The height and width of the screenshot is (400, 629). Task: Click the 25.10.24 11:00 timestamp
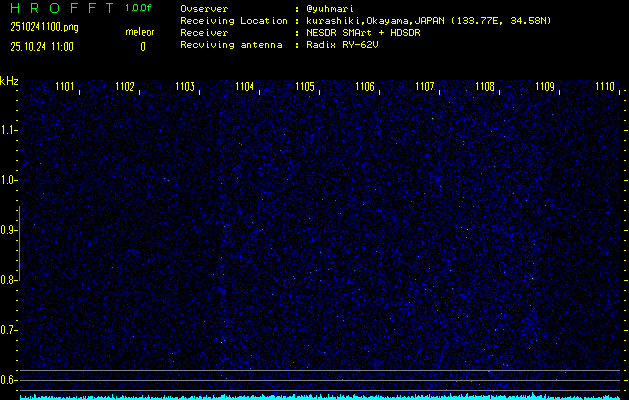tap(44, 46)
